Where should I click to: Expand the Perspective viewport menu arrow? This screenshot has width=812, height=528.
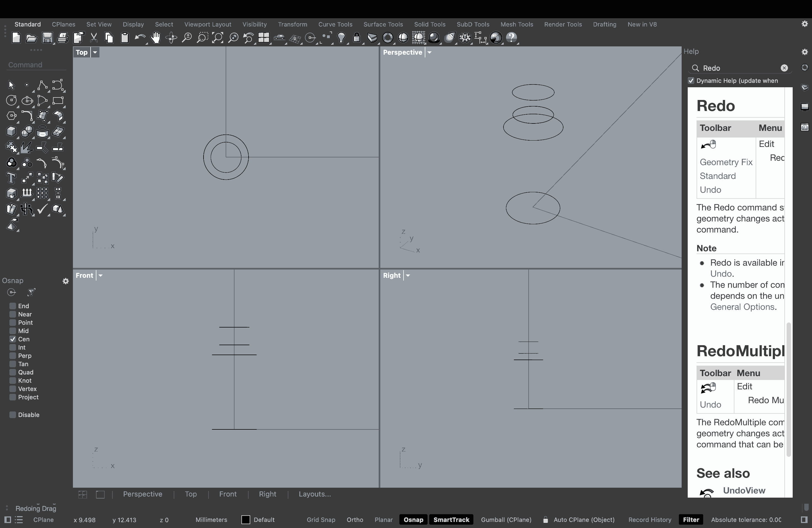coord(429,52)
